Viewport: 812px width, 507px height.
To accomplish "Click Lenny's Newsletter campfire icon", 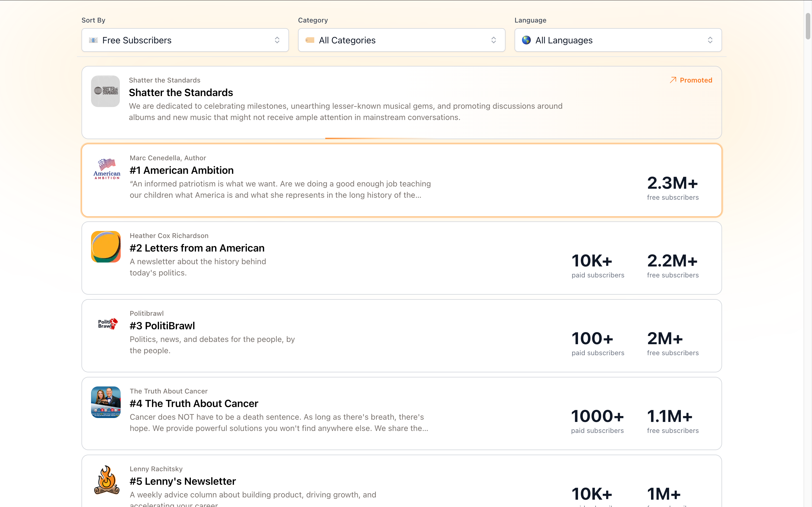I will pyautogui.click(x=106, y=480).
